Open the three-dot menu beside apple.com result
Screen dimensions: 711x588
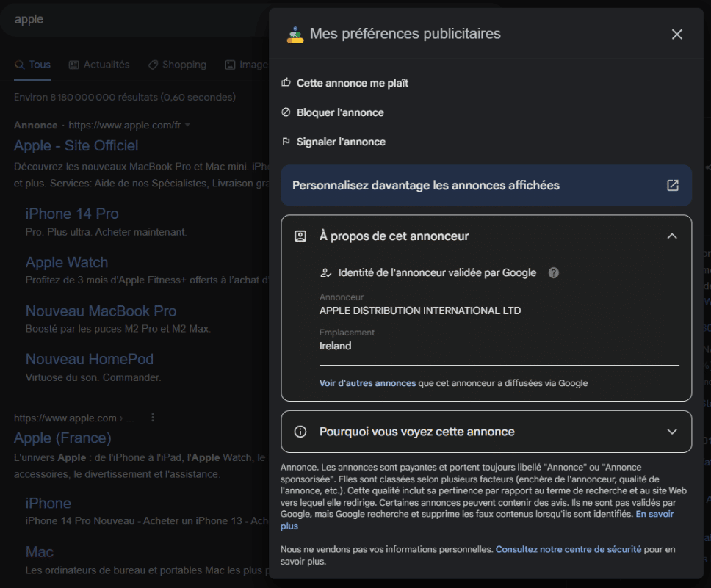coord(153,417)
